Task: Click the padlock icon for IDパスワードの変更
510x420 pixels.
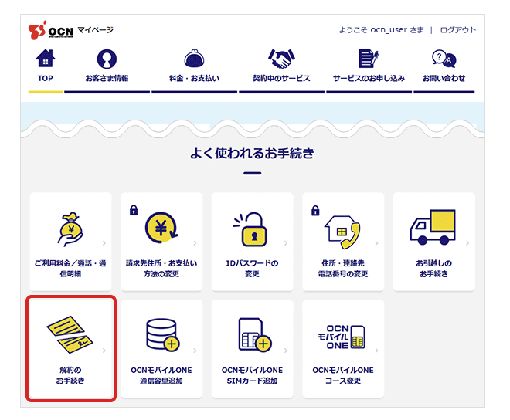Action: (x=251, y=229)
